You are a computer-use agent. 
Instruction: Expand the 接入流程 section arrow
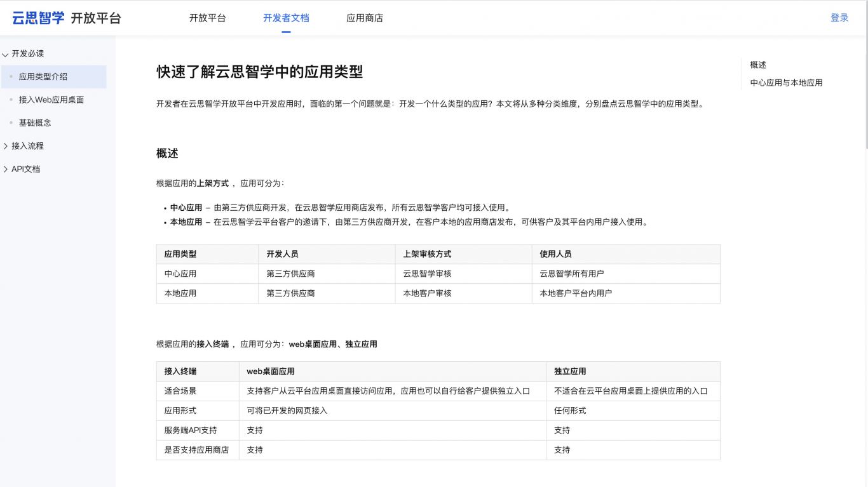tap(6, 146)
